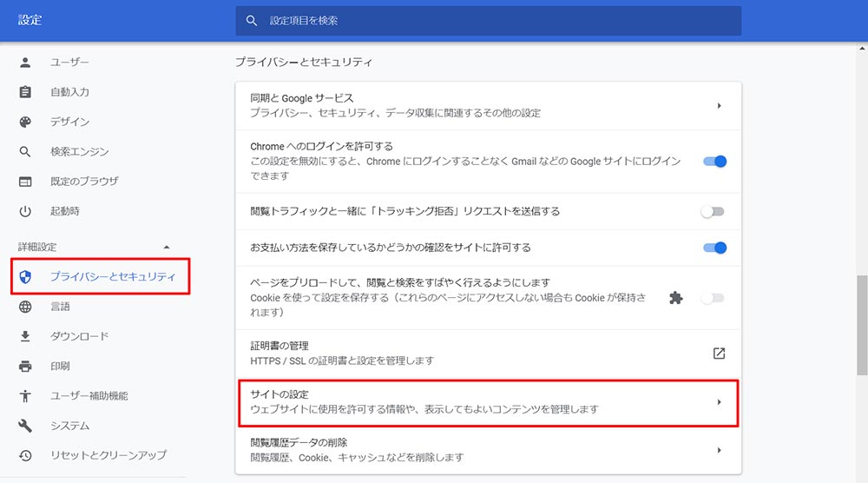The image size is (868, 483).
Task: Click the 既定のブラウザ window icon
Action: click(25, 181)
